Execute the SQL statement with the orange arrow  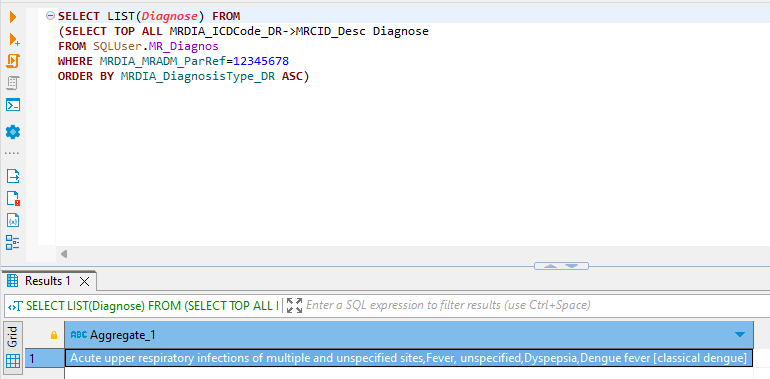click(13, 17)
